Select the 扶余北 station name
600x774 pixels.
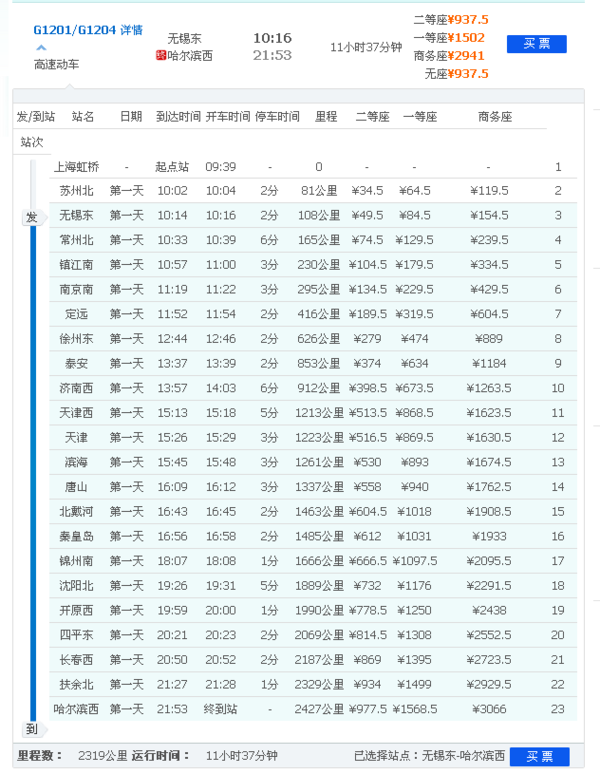point(76,684)
